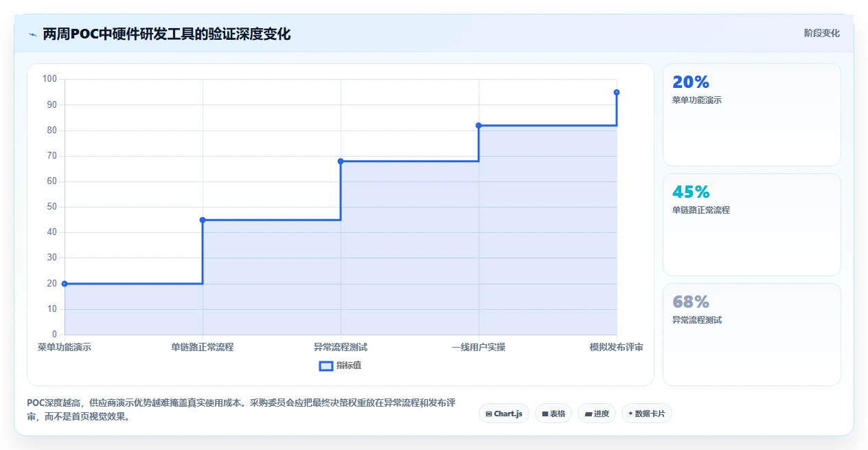Select the 数据卡片 tag

click(x=647, y=414)
